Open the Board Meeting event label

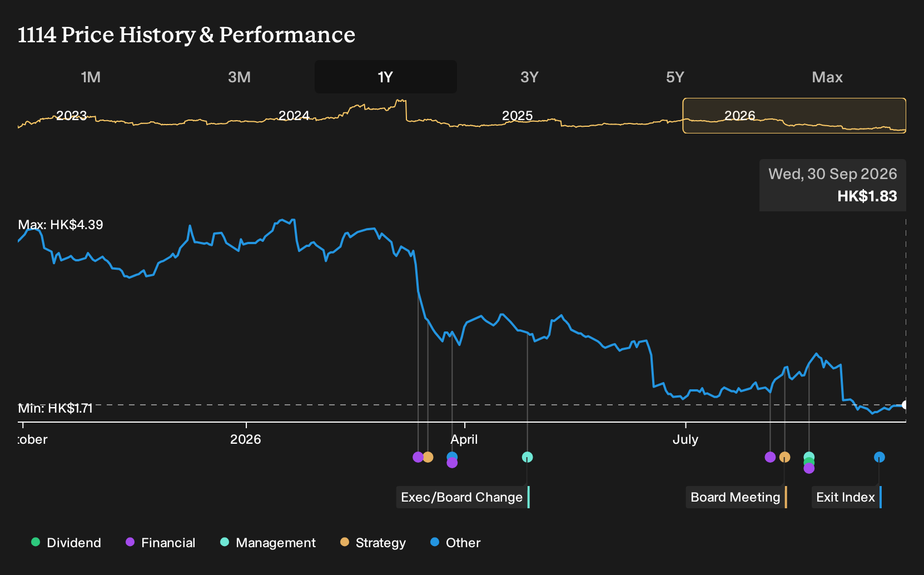coord(736,497)
